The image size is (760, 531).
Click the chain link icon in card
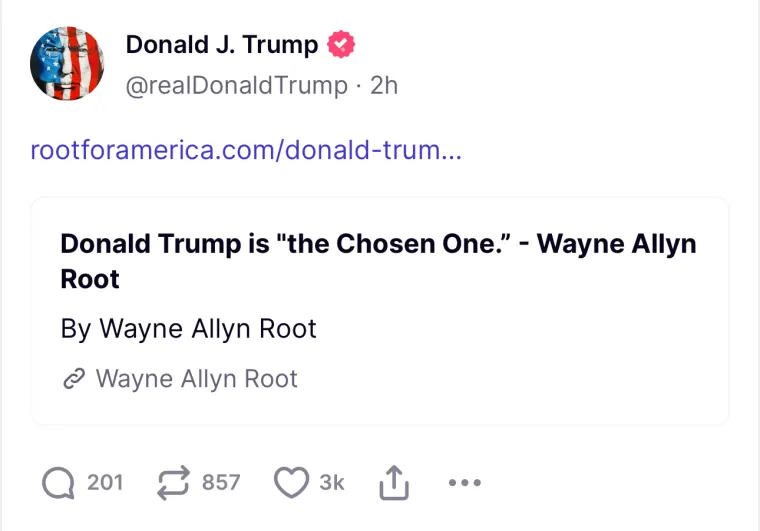coord(72,379)
